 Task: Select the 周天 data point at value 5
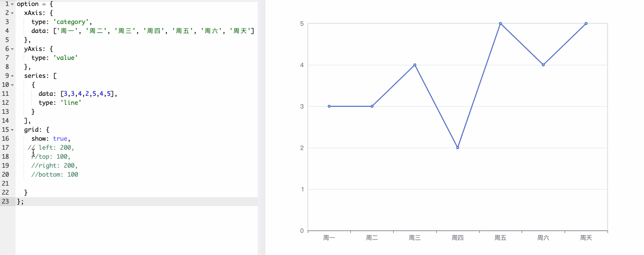coord(586,23)
